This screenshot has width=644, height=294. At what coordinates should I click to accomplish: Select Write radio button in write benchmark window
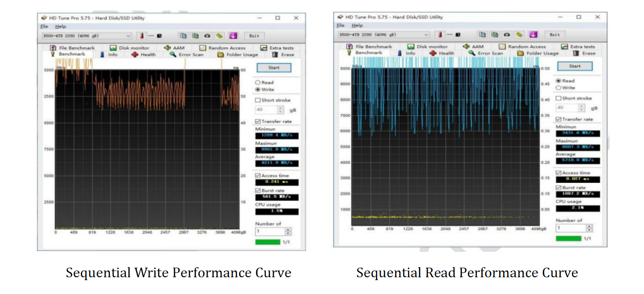(x=258, y=90)
